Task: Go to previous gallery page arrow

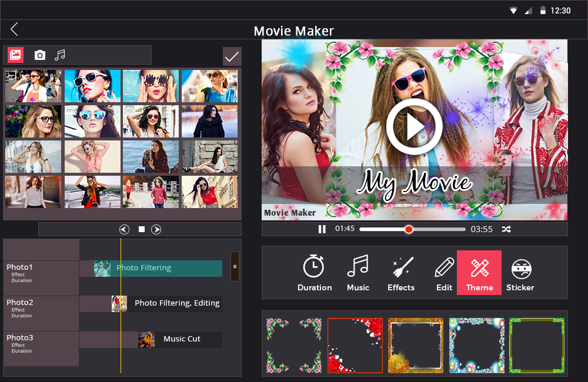Action: coord(124,229)
